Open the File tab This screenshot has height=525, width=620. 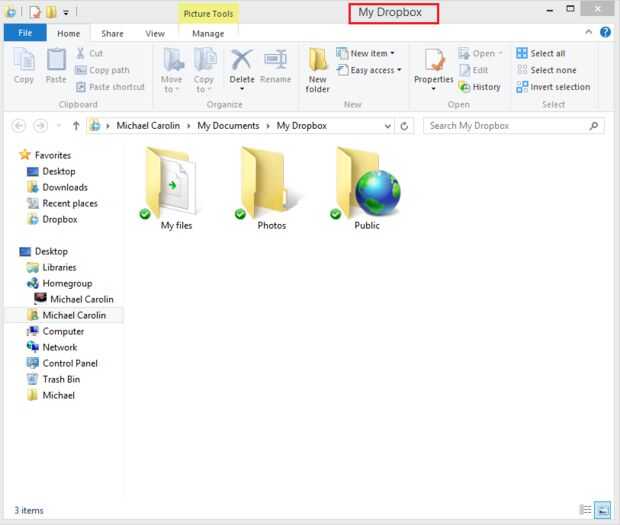(x=25, y=33)
